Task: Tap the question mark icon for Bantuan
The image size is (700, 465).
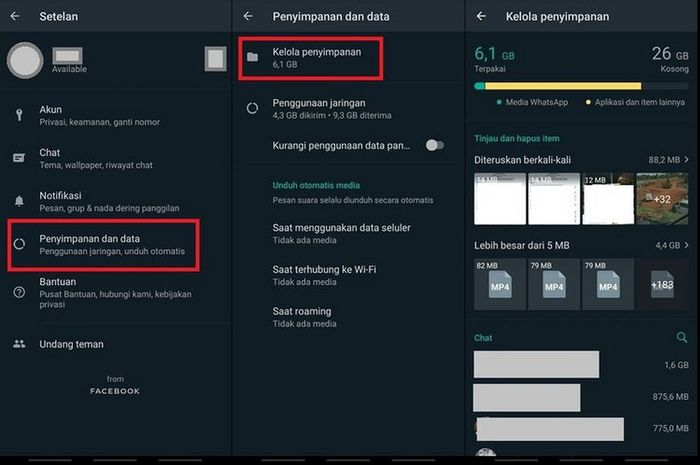Action: coord(19,292)
